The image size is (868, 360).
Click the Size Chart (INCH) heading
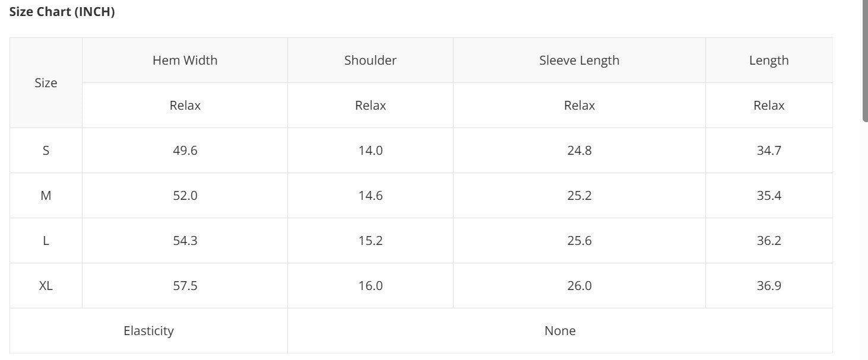(x=62, y=12)
